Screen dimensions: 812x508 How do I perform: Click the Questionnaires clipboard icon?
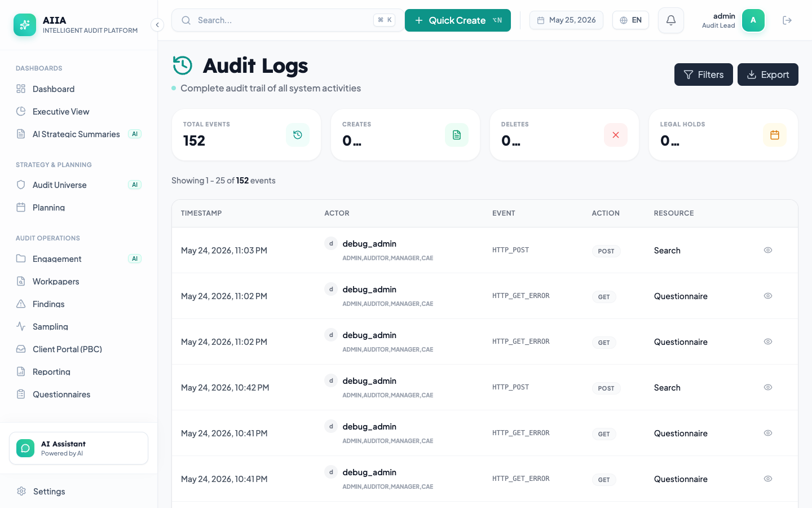[21, 394]
